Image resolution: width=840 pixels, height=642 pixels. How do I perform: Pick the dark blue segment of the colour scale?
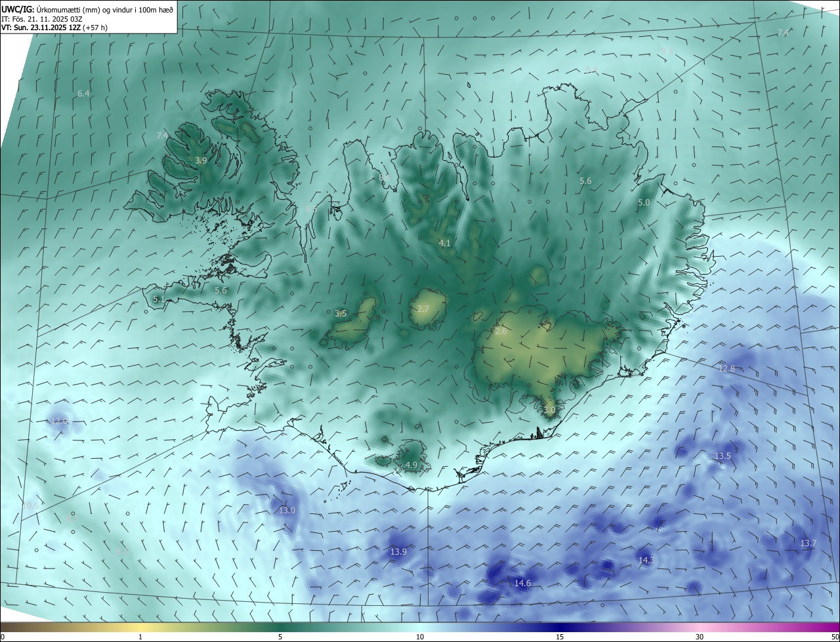(560, 628)
